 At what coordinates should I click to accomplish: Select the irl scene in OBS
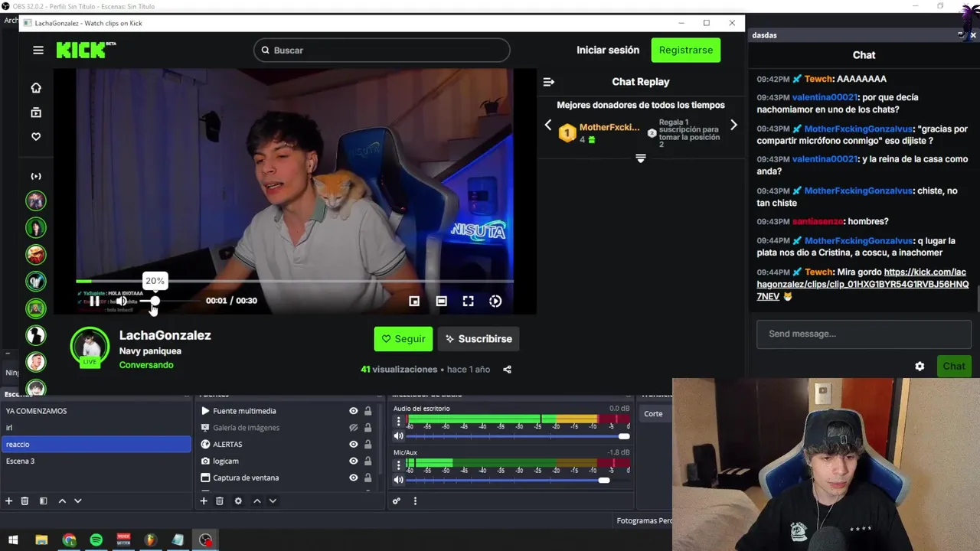(96, 428)
